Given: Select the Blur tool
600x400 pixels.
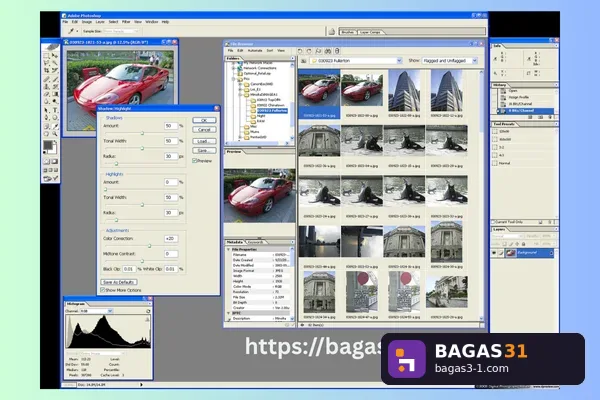Looking at the screenshot, I should (x=46, y=101).
